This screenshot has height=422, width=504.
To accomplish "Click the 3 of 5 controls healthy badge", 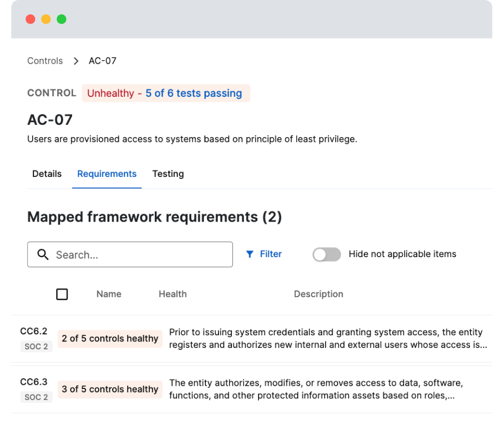I will pyautogui.click(x=110, y=389).
